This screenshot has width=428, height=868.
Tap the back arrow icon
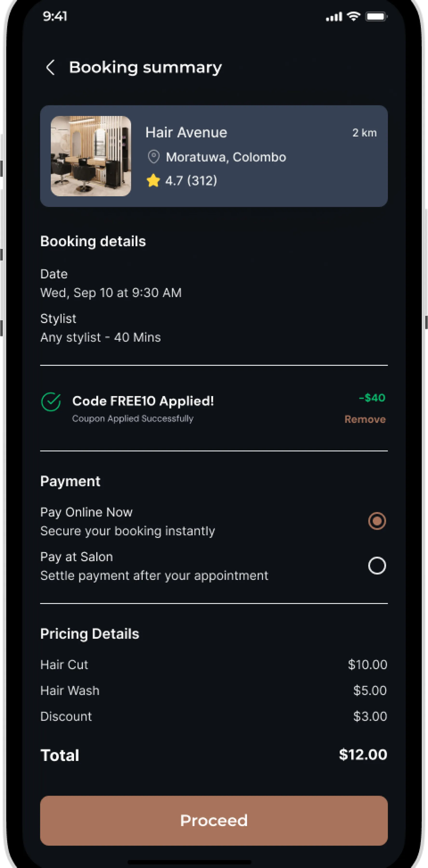[50, 68]
